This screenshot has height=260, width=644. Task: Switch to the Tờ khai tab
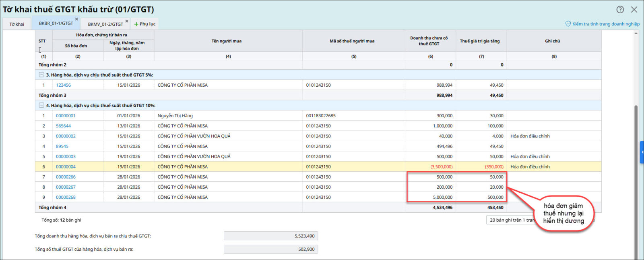pos(17,24)
